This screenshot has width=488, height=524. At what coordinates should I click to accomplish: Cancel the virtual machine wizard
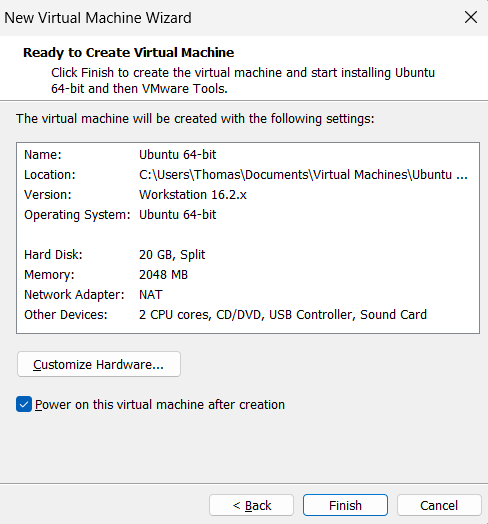click(439, 505)
